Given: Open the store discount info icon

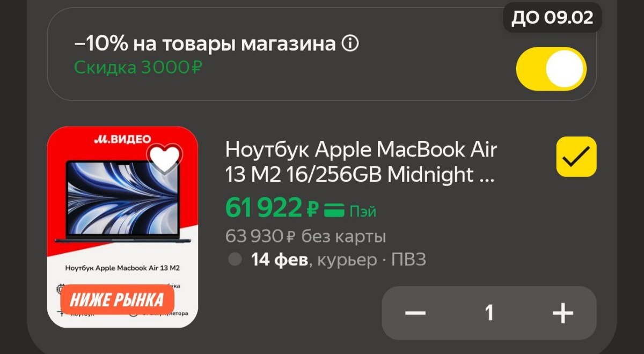Looking at the screenshot, I should click(350, 45).
